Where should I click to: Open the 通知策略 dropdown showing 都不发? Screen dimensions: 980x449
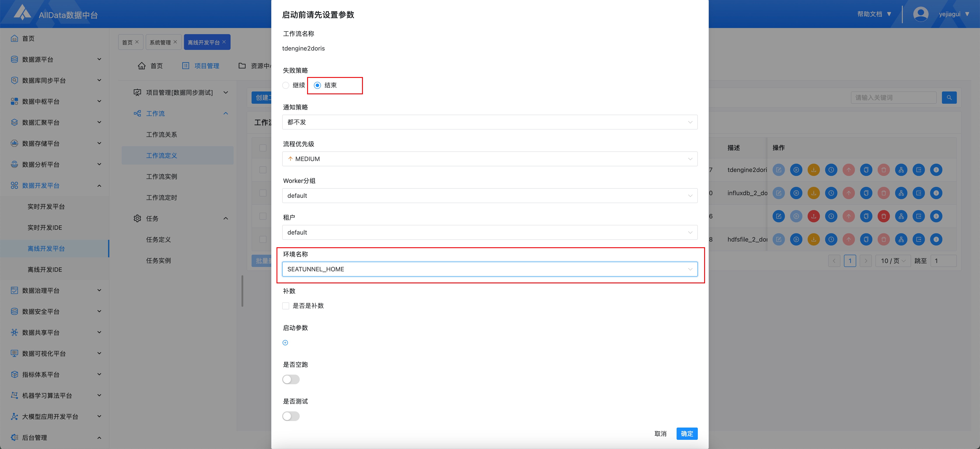click(489, 122)
